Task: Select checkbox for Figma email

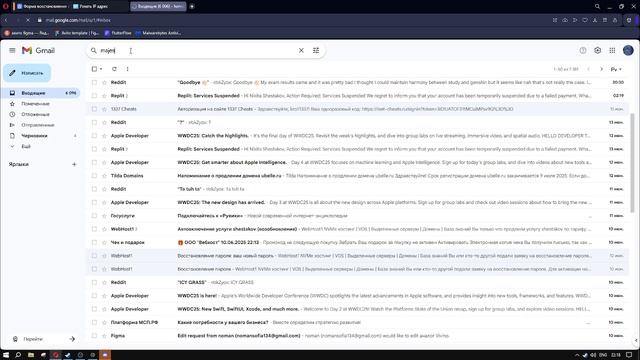Action: pos(94,336)
